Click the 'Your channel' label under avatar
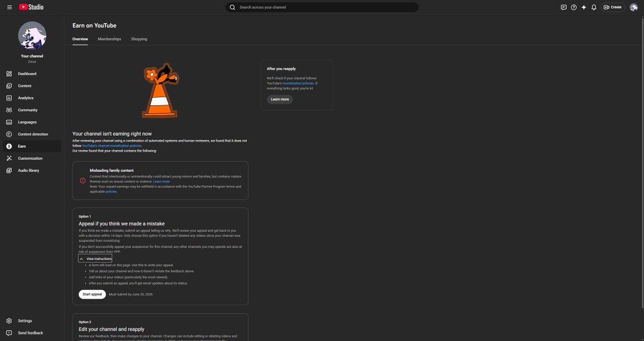 32,56
